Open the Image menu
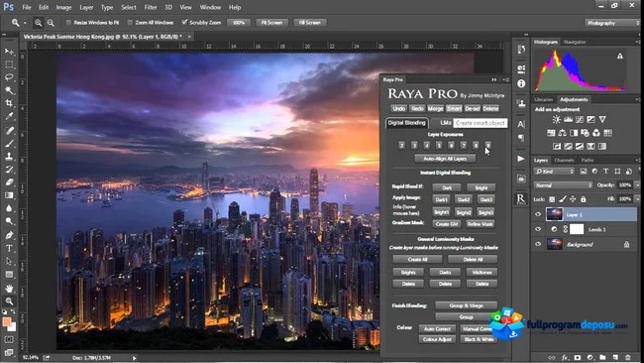 pos(63,7)
